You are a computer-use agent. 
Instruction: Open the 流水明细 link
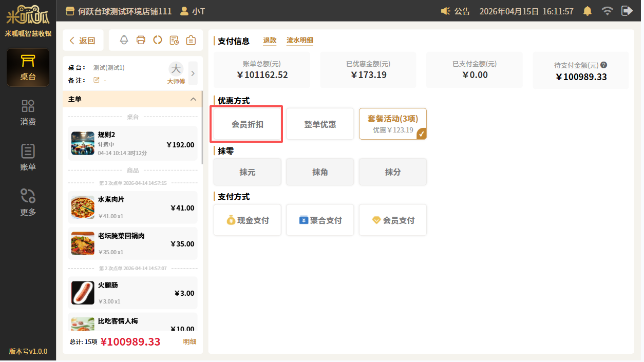[x=300, y=41]
